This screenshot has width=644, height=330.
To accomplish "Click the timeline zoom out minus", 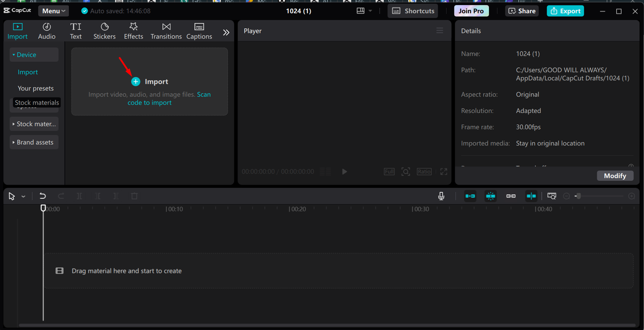I will [567, 196].
